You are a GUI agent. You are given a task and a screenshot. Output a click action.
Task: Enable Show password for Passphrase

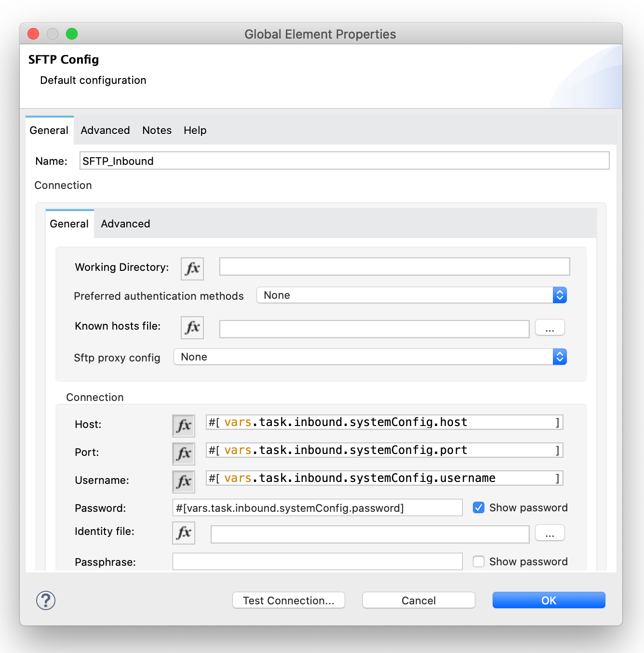pyautogui.click(x=478, y=561)
